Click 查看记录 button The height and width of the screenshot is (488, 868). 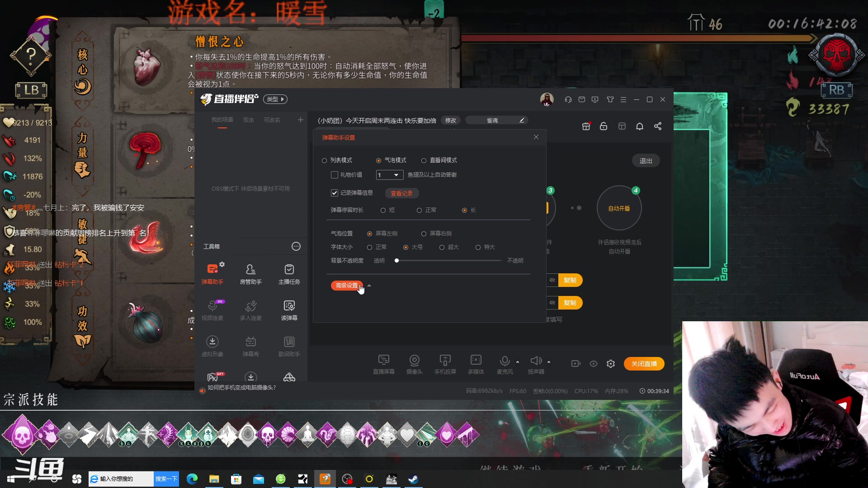(x=401, y=193)
